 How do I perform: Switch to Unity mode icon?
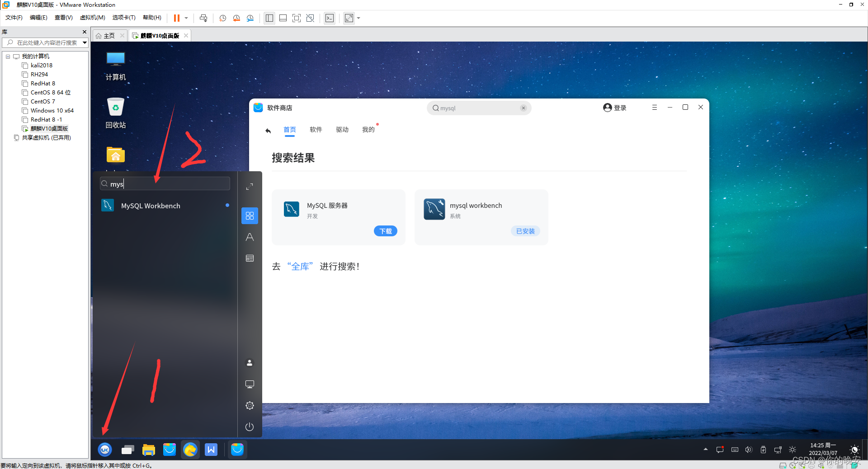310,18
